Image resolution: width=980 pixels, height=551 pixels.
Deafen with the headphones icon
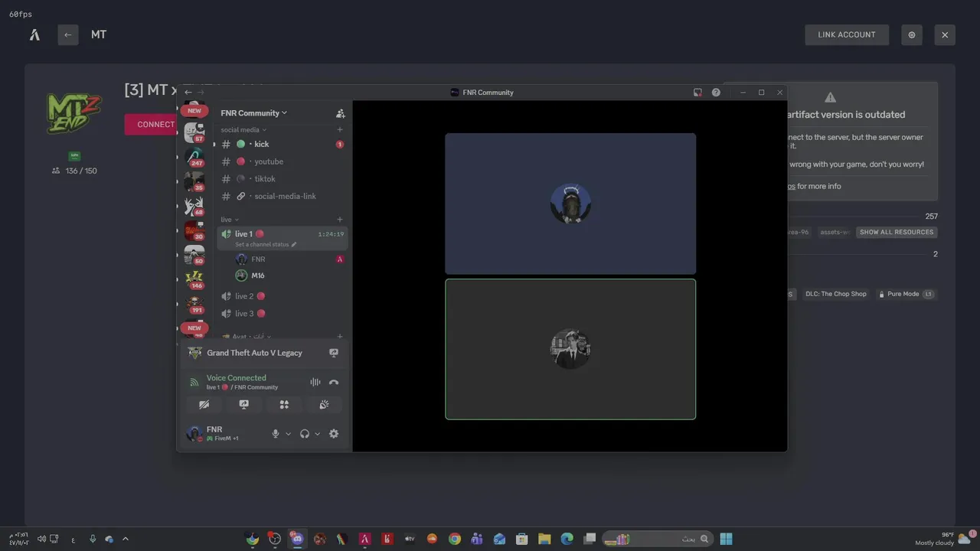point(305,434)
